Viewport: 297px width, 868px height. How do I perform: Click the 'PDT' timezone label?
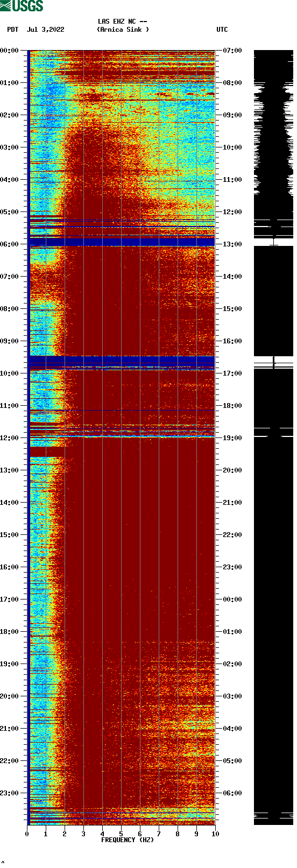(x=13, y=30)
